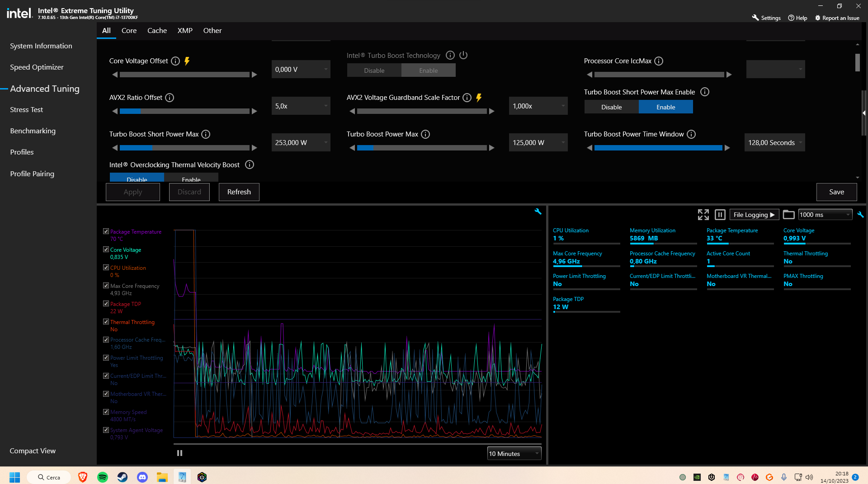Click the Save button
Image resolution: width=868 pixels, height=484 pixels.
click(x=836, y=192)
